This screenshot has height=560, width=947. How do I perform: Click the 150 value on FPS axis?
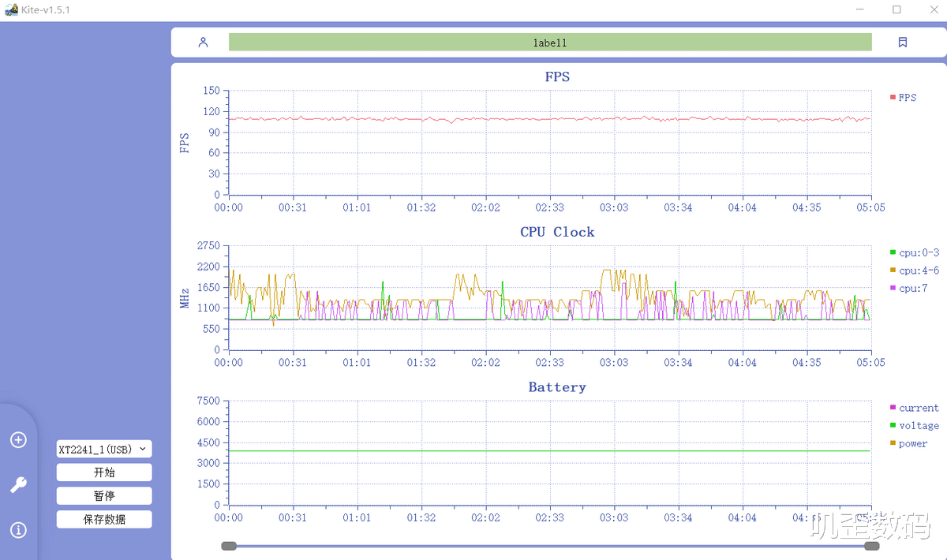coord(211,91)
